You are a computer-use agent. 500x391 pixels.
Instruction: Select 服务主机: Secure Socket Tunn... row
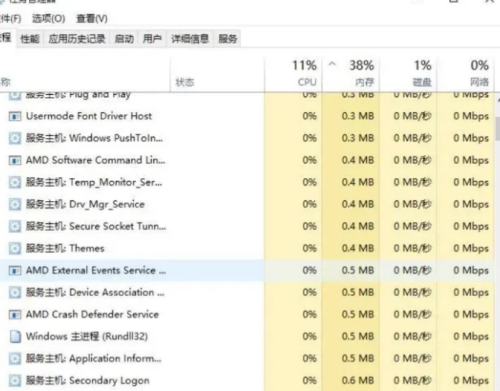click(x=247, y=226)
